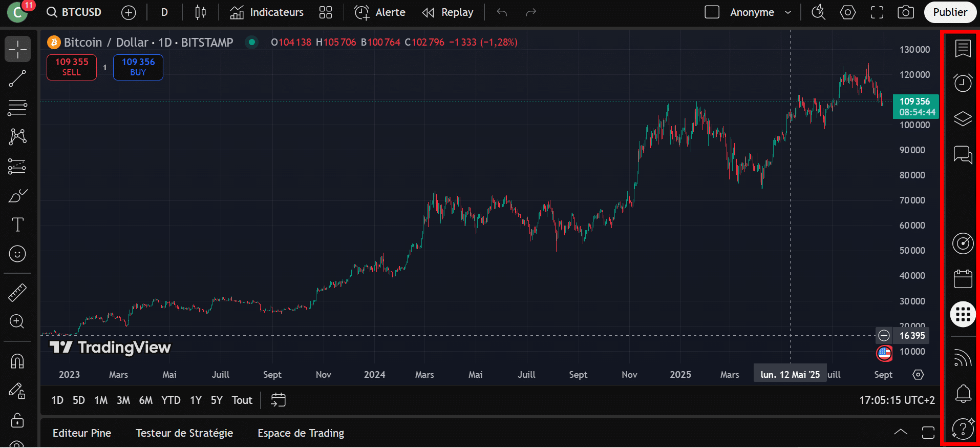Open the Fibonacci retracement tool
Screen dimensions: 980x448
(x=17, y=108)
